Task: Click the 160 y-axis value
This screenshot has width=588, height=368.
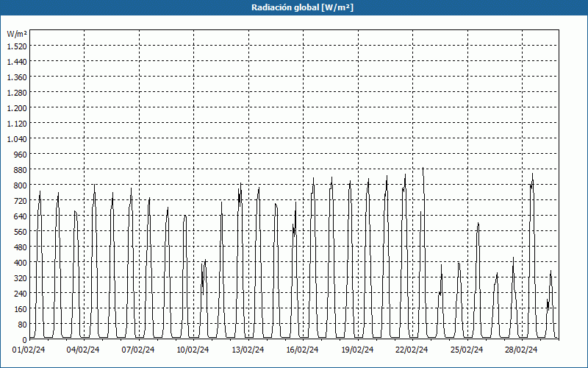Action: [21, 309]
